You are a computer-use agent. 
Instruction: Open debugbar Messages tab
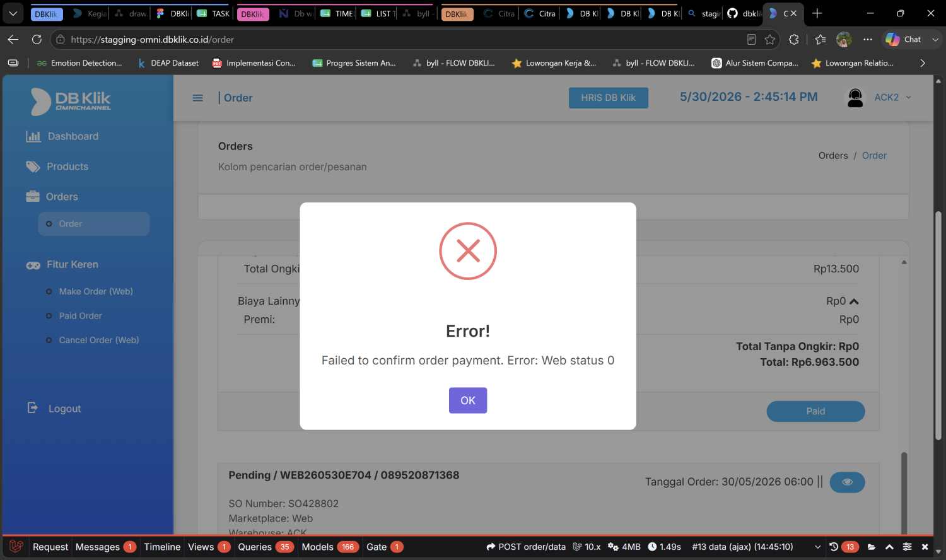pyautogui.click(x=105, y=547)
